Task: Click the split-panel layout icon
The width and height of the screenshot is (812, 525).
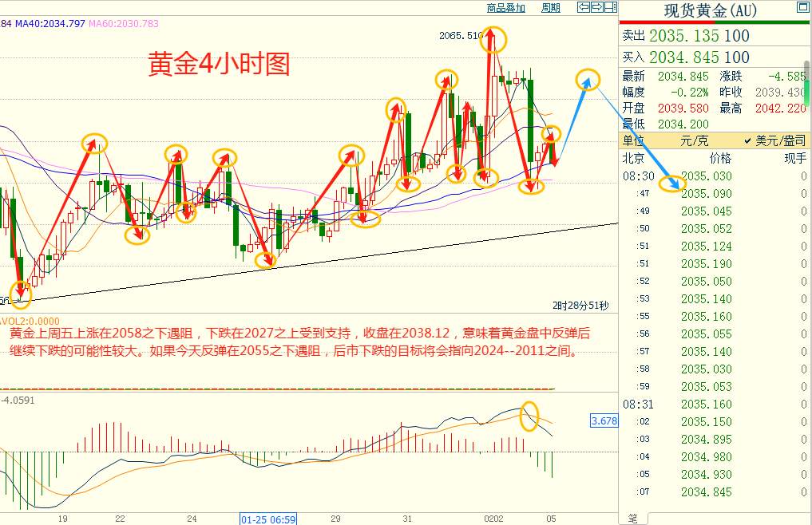Action: [611, 7]
